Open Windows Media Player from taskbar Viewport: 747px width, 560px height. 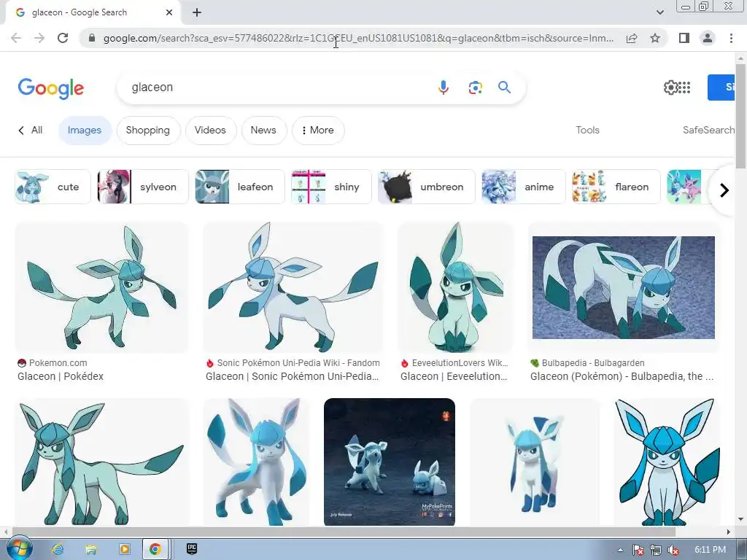click(x=124, y=549)
